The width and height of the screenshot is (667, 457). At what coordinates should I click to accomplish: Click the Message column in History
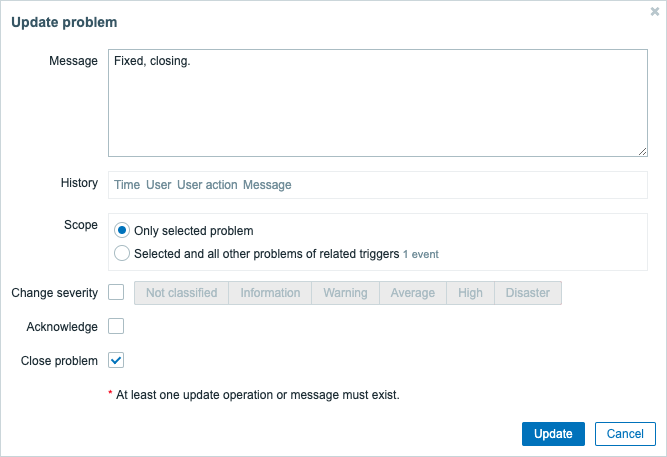click(267, 185)
